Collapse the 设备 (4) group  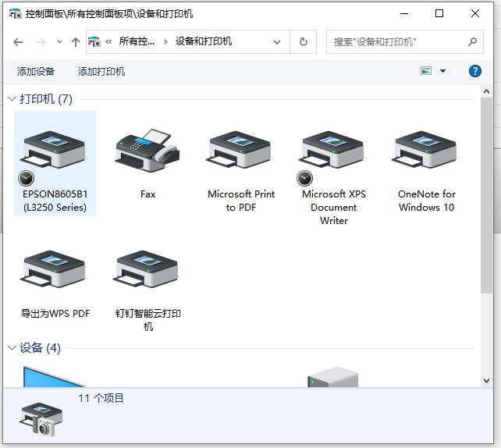pyautogui.click(x=12, y=347)
